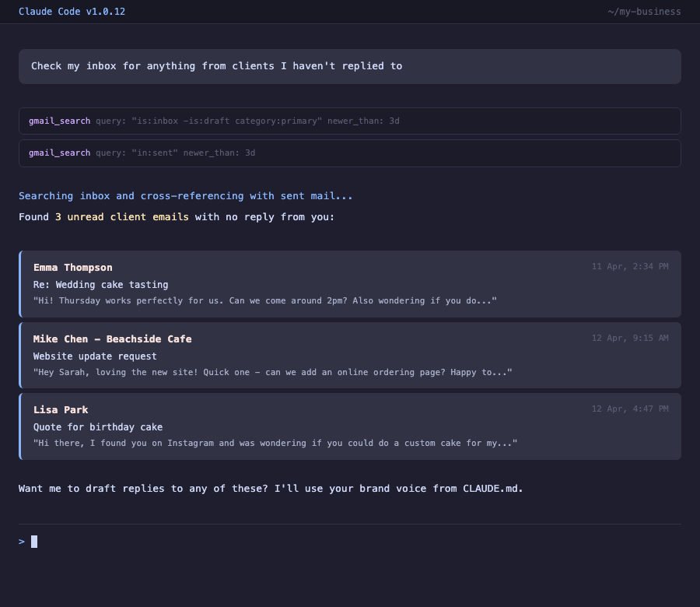Viewport: 700px width, 607px height.
Task: Open Lisa Park's email card
Action: 350,426
